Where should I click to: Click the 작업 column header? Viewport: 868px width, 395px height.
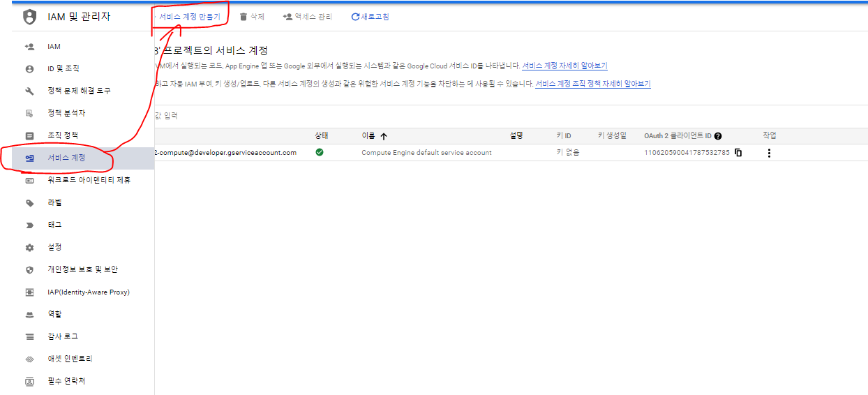click(x=770, y=136)
